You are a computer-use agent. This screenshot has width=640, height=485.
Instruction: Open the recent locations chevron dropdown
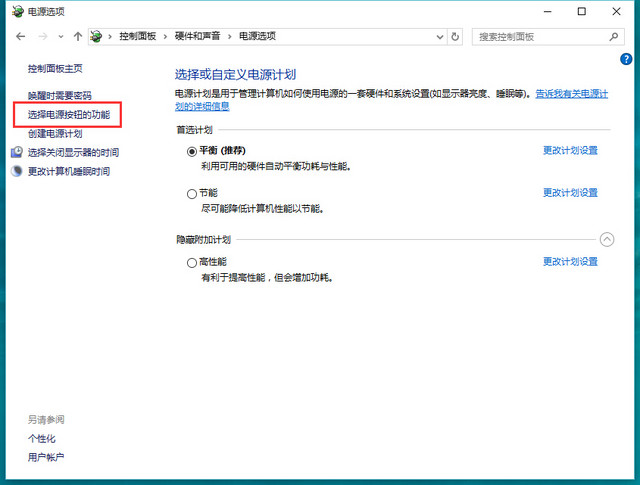click(x=60, y=36)
